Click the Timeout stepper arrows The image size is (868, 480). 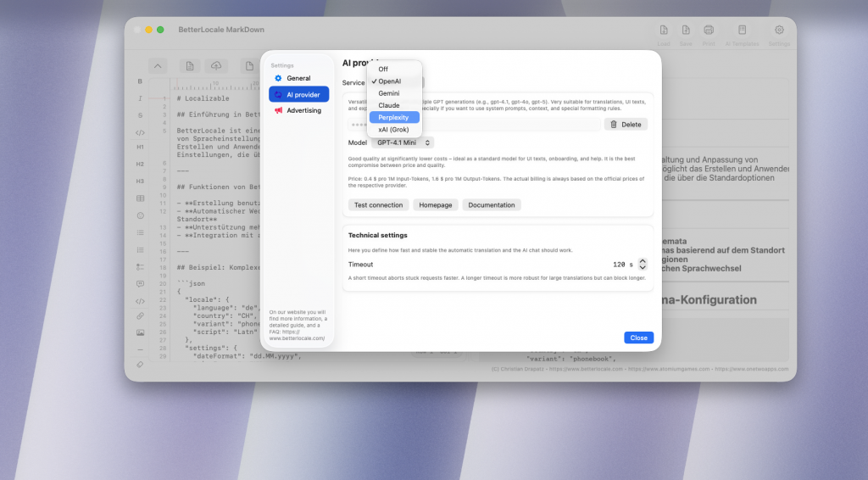[x=643, y=265]
